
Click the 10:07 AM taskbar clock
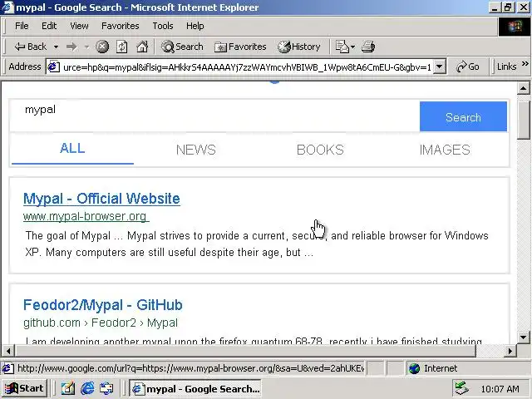pyautogui.click(x=500, y=389)
